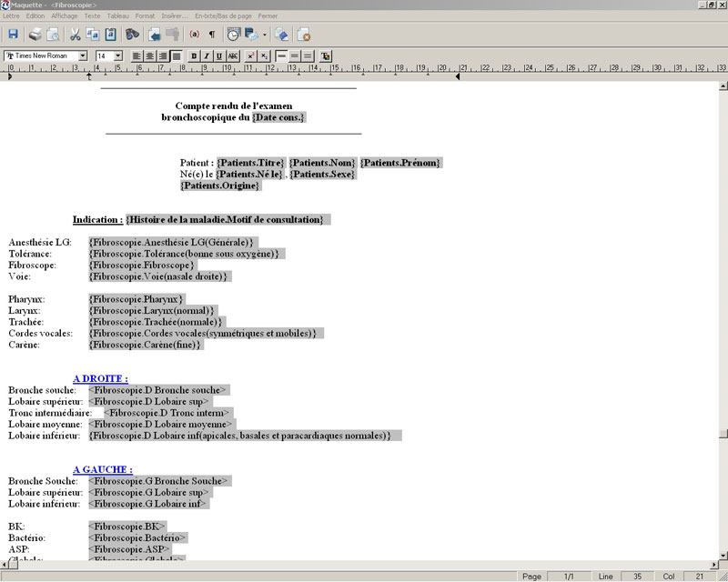Toggle underline formatting
Viewport: 728px width, 582px height.
219,56
